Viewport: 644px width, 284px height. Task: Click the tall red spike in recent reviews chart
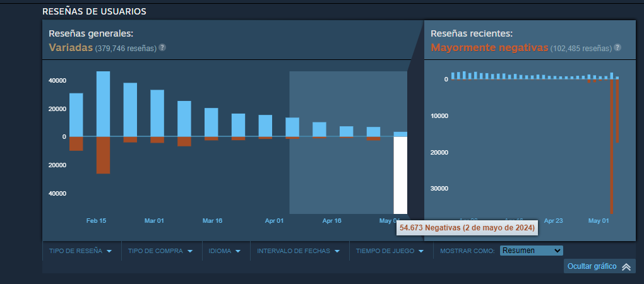coord(612,146)
